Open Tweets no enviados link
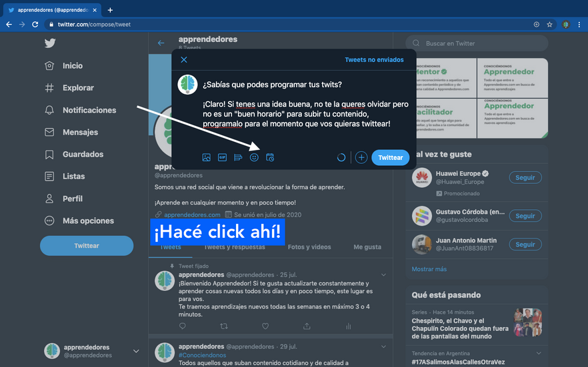 click(x=374, y=59)
